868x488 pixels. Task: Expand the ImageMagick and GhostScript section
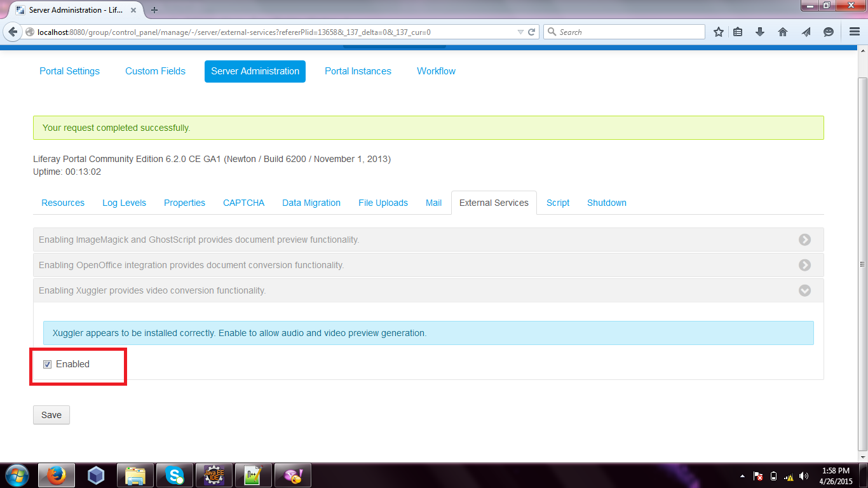[x=804, y=240]
